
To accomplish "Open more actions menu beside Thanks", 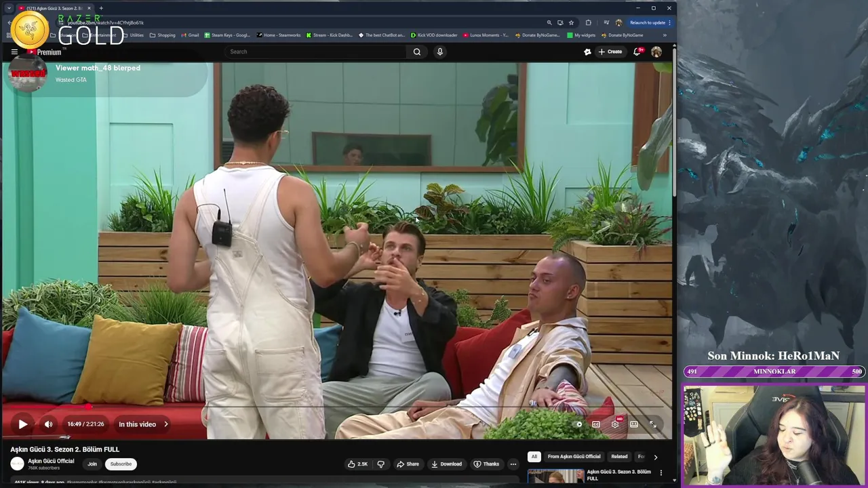I will pyautogui.click(x=513, y=464).
